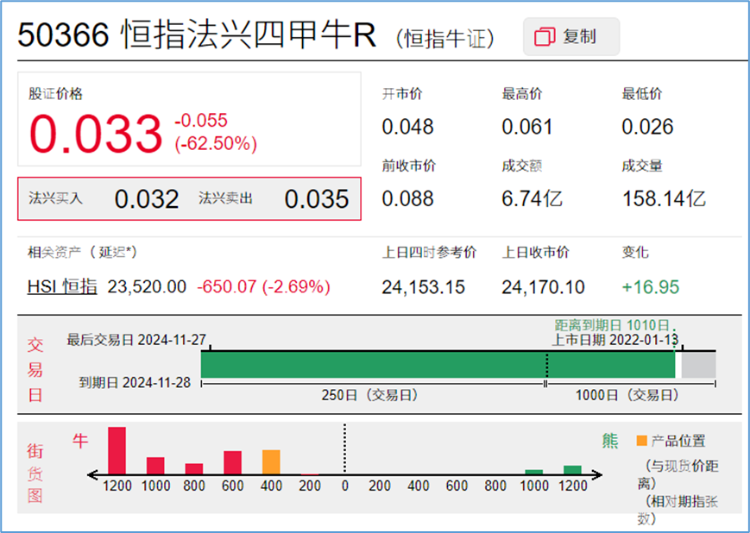Select price change -0.055
This screenshot has width=750, height=533.
click(x=201, y=121)
